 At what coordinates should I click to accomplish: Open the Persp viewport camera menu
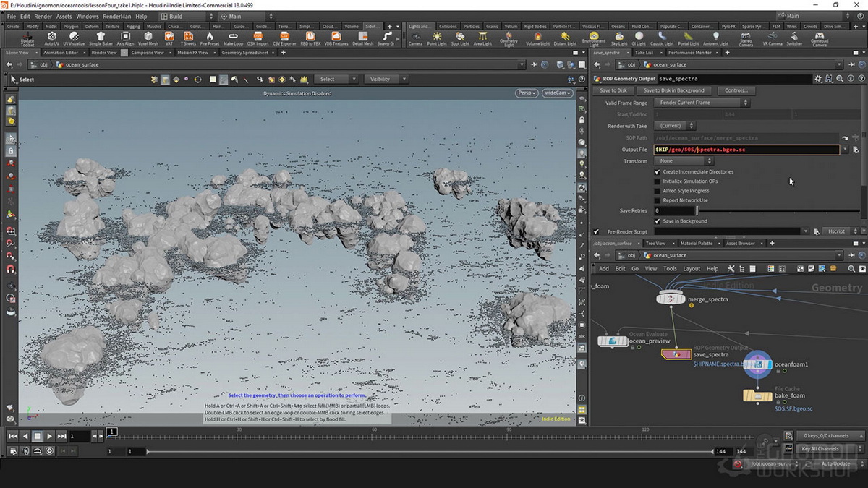point(527,93)
